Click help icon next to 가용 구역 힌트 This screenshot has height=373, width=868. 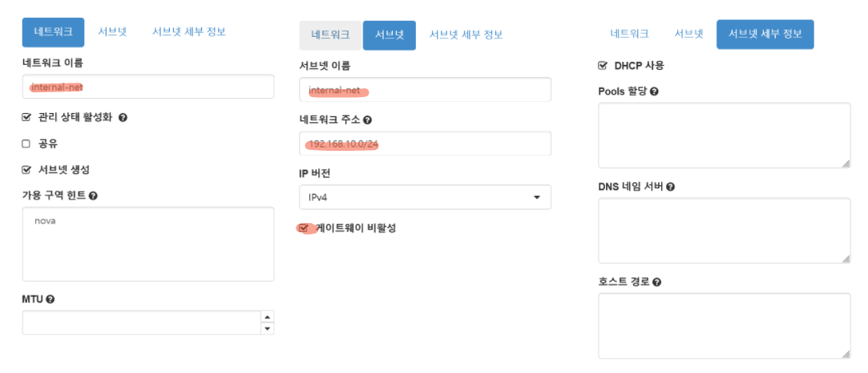(x=93, y=196)
